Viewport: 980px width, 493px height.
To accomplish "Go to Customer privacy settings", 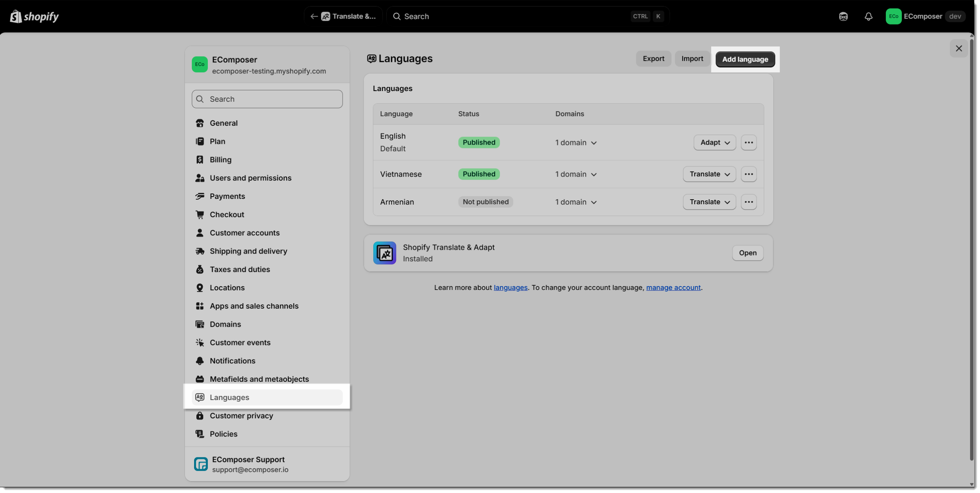I will coord(241,416).
